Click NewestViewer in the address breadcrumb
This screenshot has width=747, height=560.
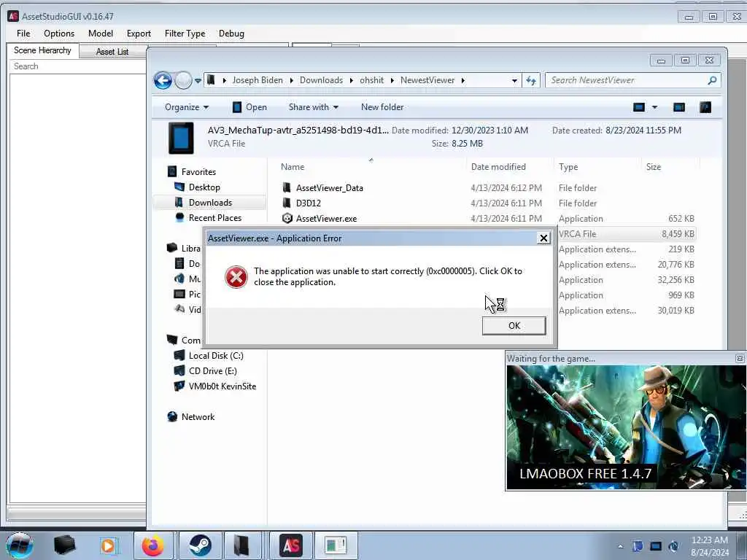(x=427, y=80)
